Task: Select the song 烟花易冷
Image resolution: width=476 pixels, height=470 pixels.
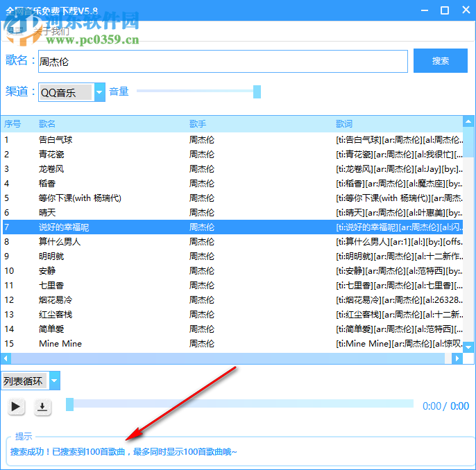Action: pyautogui.click(x=232, y=300)
